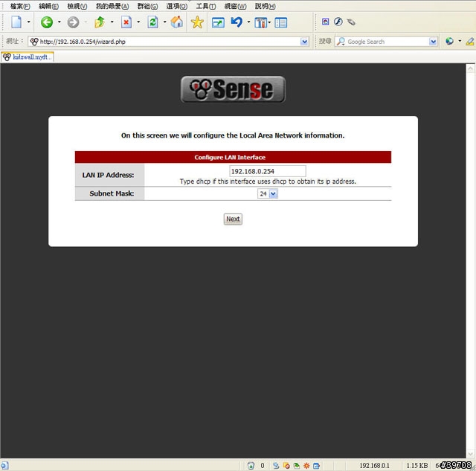
Task: Click the green arrow status bar icon
Action: click(x=296, y=466)
